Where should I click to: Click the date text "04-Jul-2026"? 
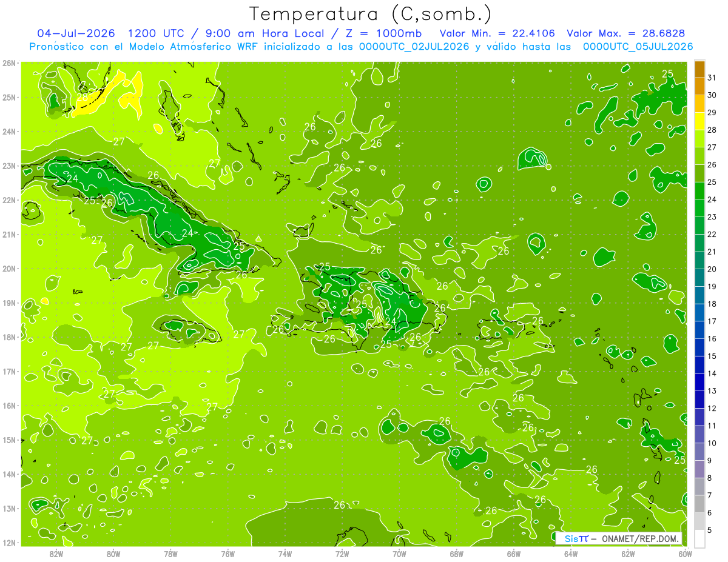[75, 33]
